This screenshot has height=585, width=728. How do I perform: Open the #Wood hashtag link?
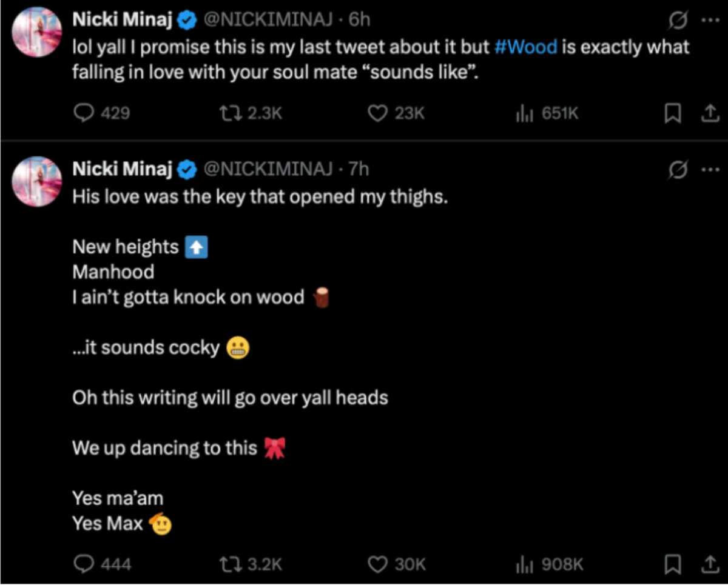tap(527, 47)
